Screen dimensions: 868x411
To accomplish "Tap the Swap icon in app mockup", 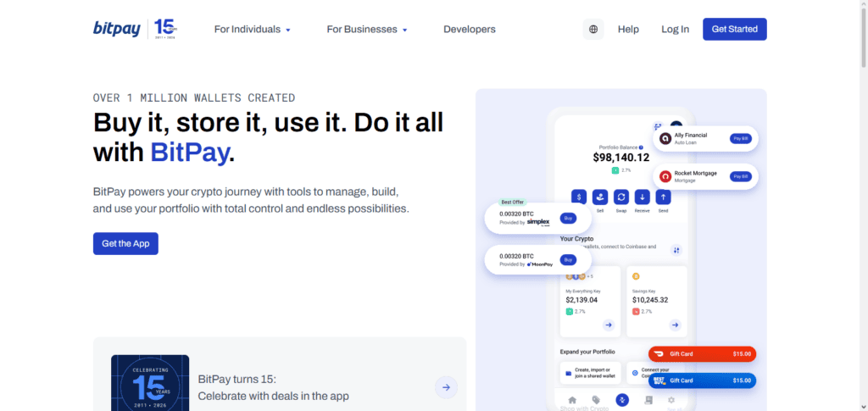I will coord(621,197).
